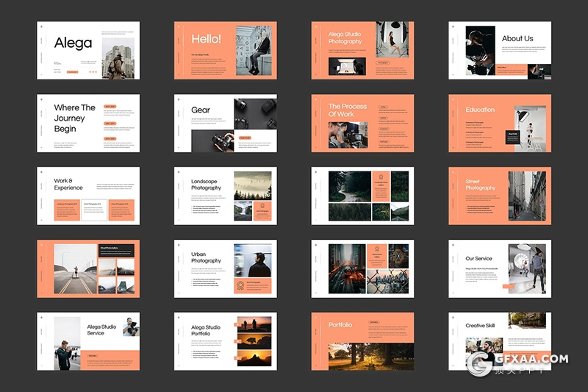Choose the Gear slide thumbnail
The height and width of the screenshot is (392, 588).
click(x=225, y=123)
